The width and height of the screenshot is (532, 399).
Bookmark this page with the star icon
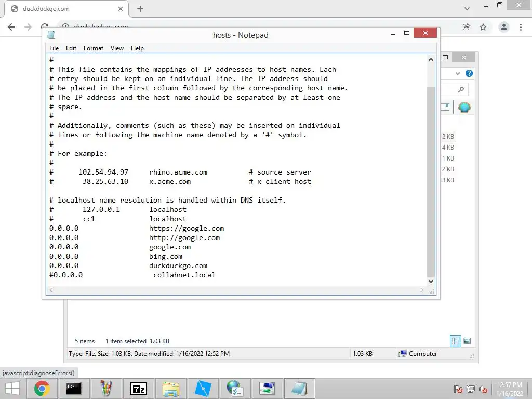point(483,27)
